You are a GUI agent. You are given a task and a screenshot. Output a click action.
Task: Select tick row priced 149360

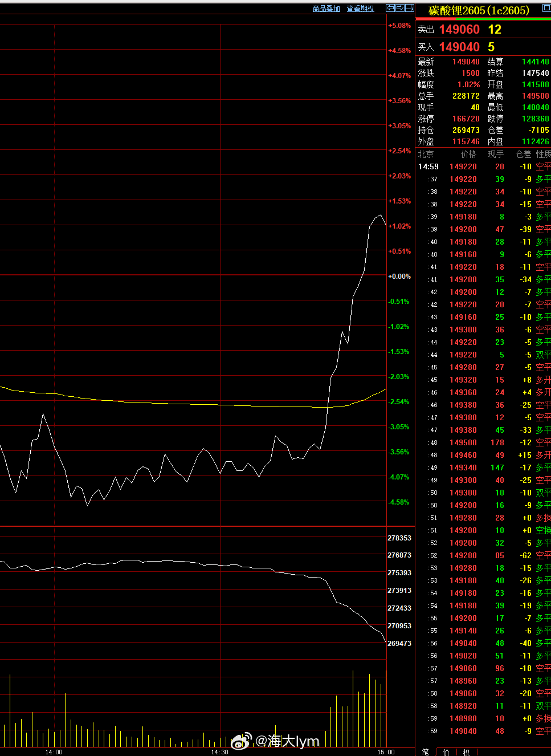click(483, 392)
